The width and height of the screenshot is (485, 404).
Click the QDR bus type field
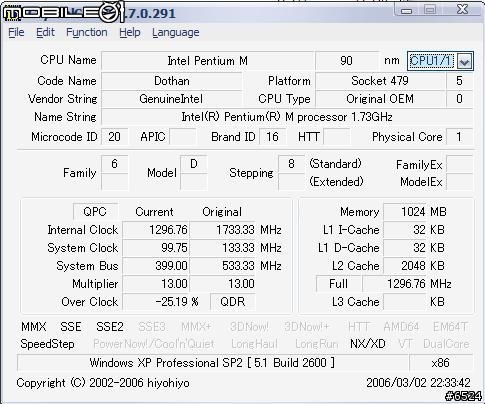point(233,302)
